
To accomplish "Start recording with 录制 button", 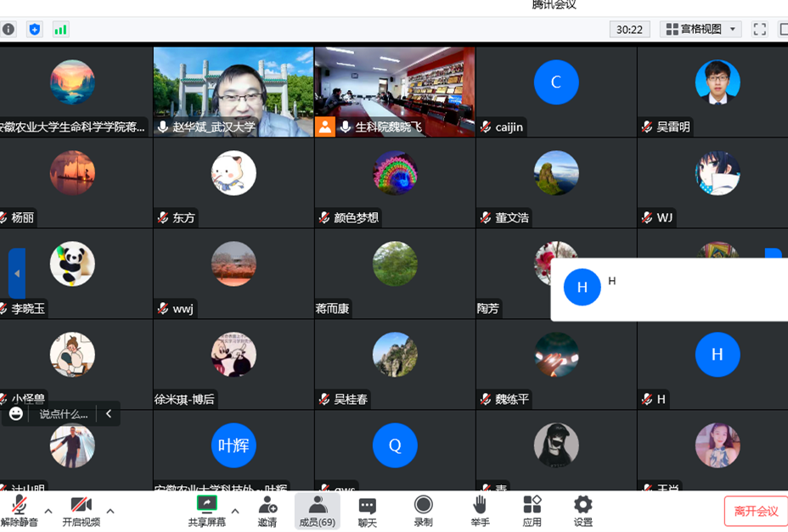I will click(423, 512).
